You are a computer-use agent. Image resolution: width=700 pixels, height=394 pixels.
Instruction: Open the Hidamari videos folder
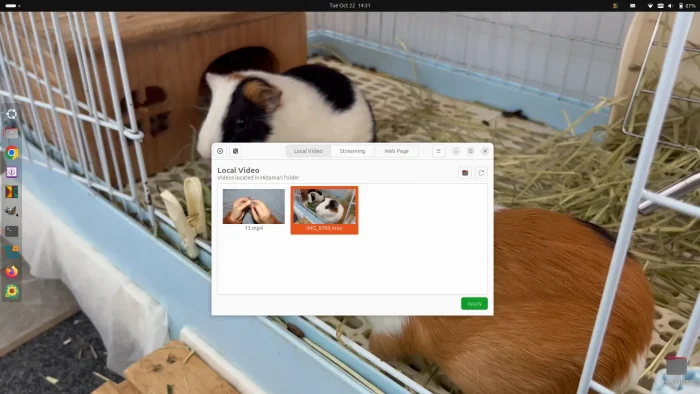(x=465, y=173)
